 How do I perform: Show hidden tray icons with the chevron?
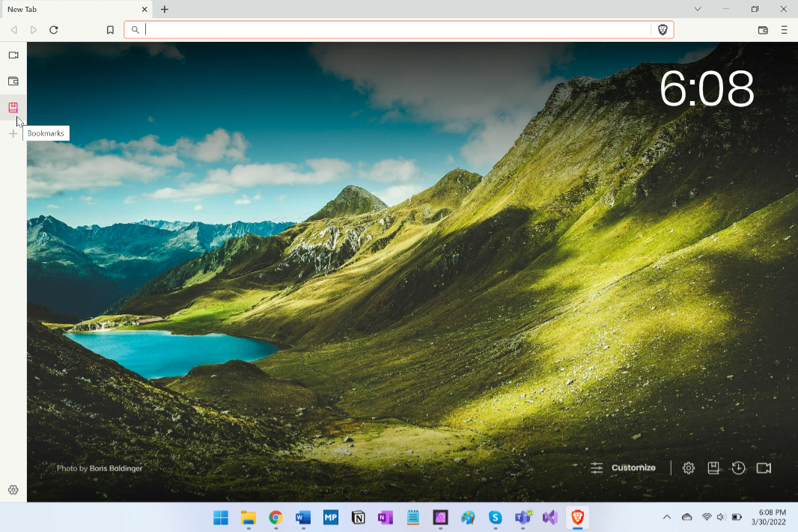[666, 517]
